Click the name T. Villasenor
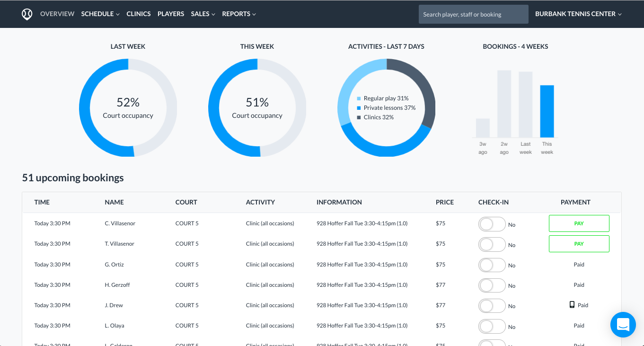 coord(120,243)
